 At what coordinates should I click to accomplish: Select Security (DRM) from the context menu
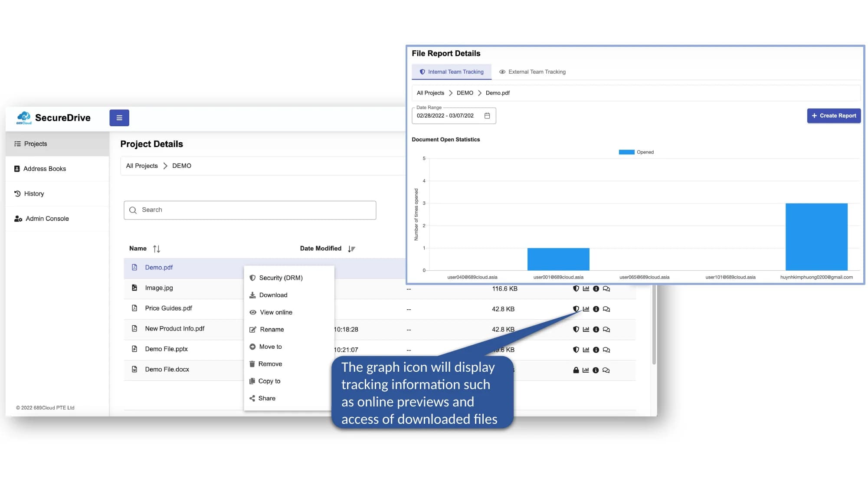pyautogui.click(x=289, y=278)
